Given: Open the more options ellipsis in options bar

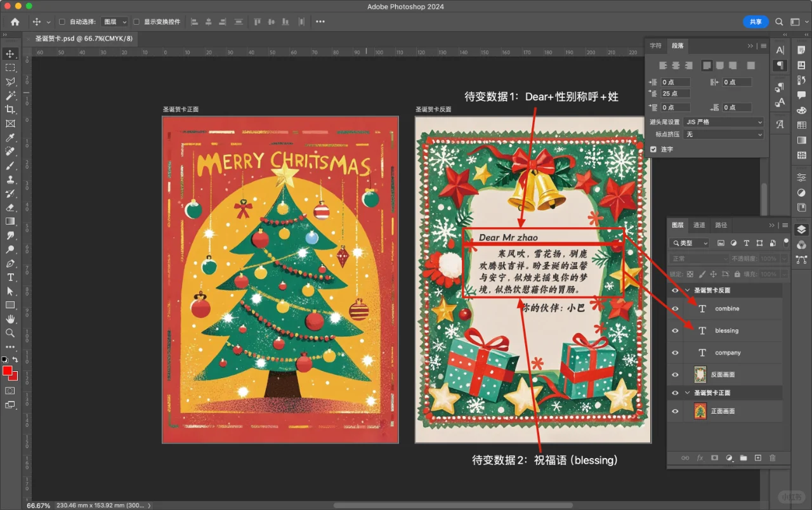Looking at the screenshot, I should tap(320, 22).
